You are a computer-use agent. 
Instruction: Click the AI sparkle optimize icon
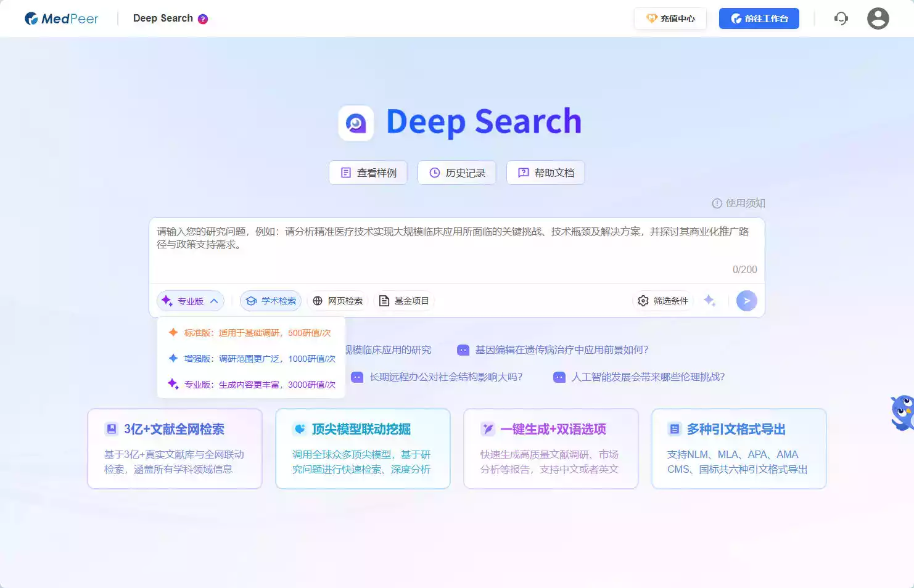710,300
